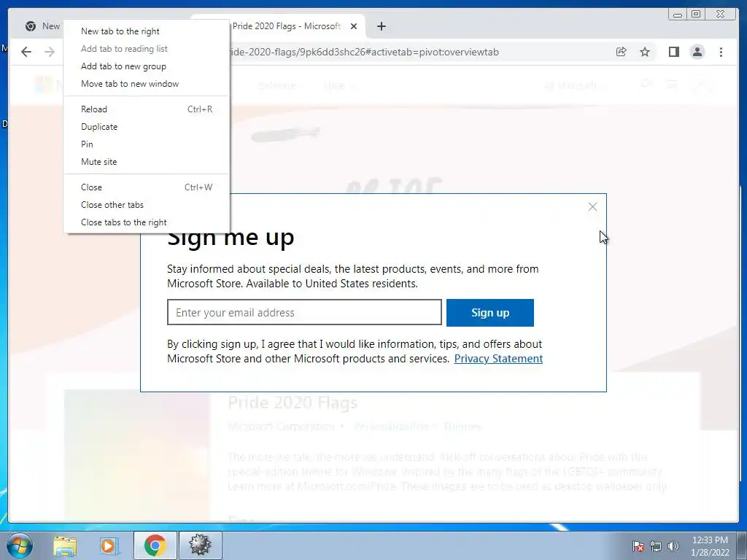Switch to the New Tab tab

[43, 26]
